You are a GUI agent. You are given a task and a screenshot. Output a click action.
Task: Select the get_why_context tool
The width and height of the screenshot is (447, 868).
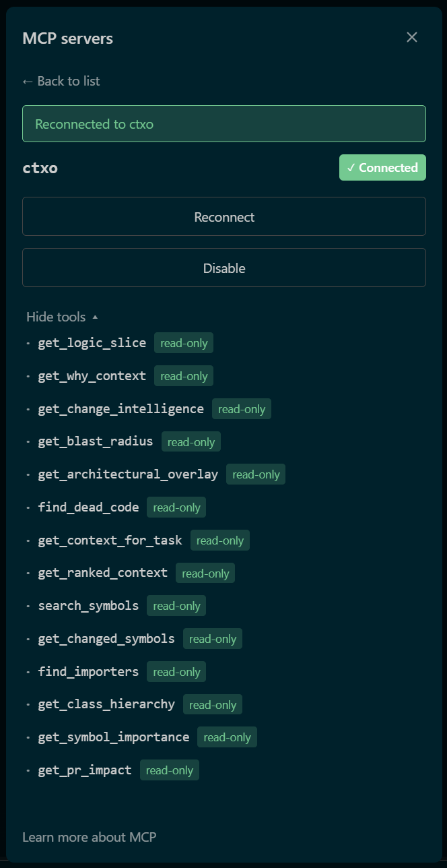(92, 376)
